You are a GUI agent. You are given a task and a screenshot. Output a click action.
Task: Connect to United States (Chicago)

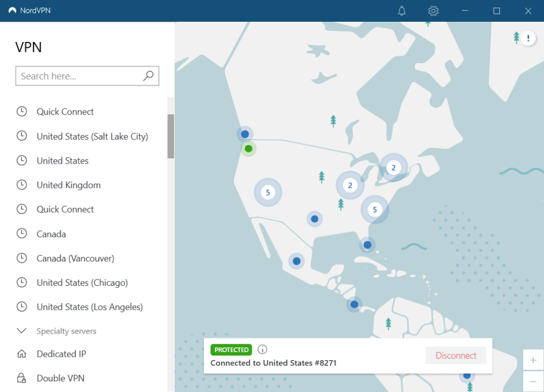82,283
